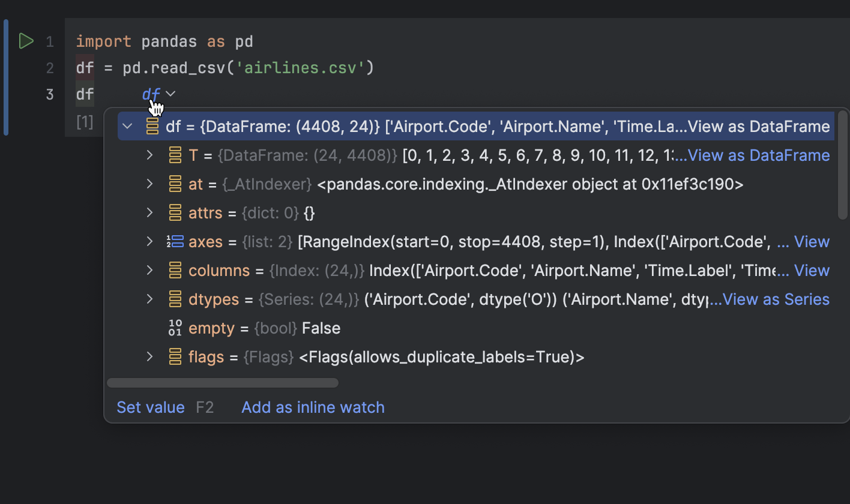Expand the T transpose node
850x504 pixels.
(x=149, y=155)
